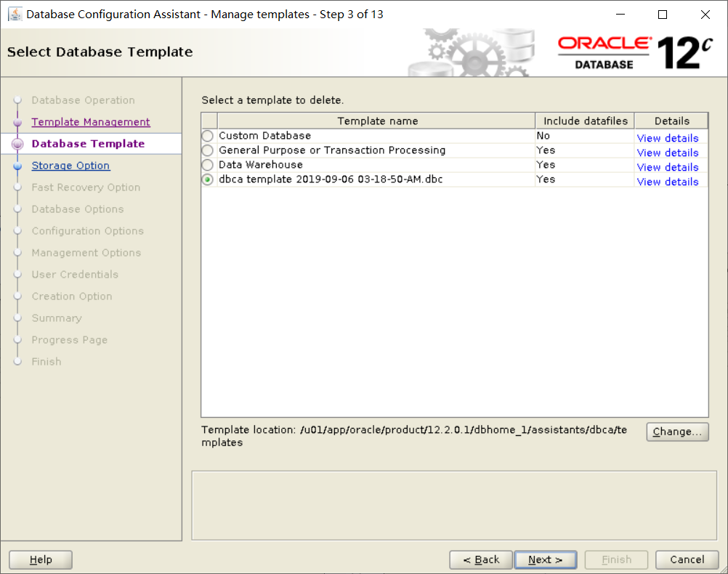Select the Data Warehouse template
This screenshot has width=728, height=574.
(x=207, y=164)
